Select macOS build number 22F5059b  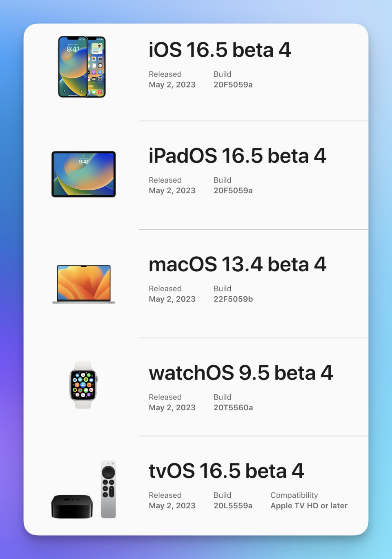(233, 299)
